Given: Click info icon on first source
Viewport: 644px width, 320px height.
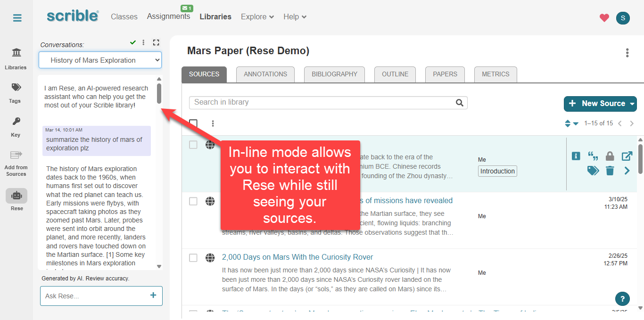Looking at the screenshot, I should 576,156.
